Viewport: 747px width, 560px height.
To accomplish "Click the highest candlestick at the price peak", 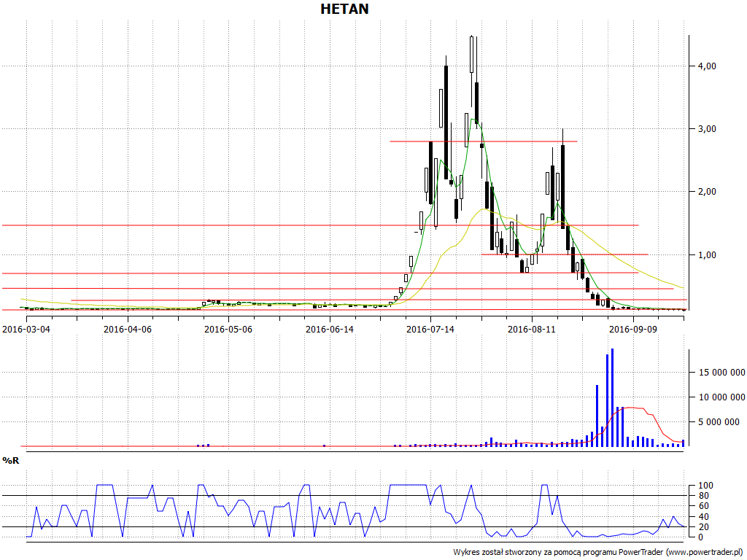I will coord(472,55).
